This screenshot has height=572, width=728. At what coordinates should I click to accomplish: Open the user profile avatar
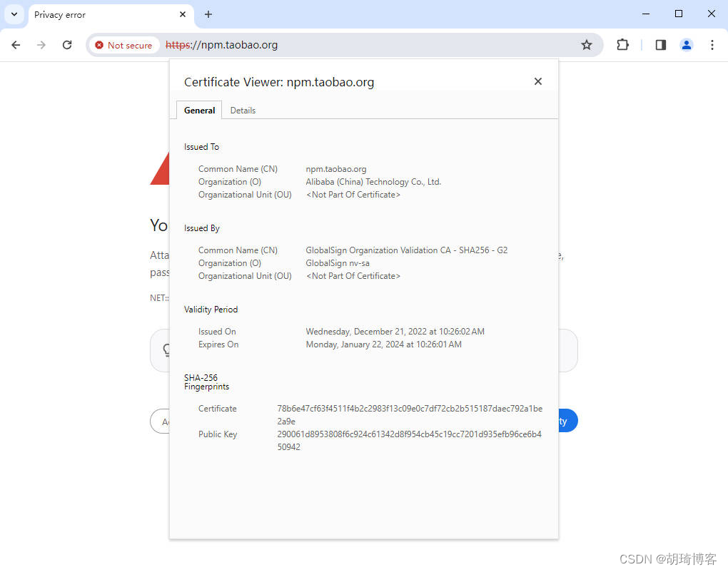coord(686,45)
